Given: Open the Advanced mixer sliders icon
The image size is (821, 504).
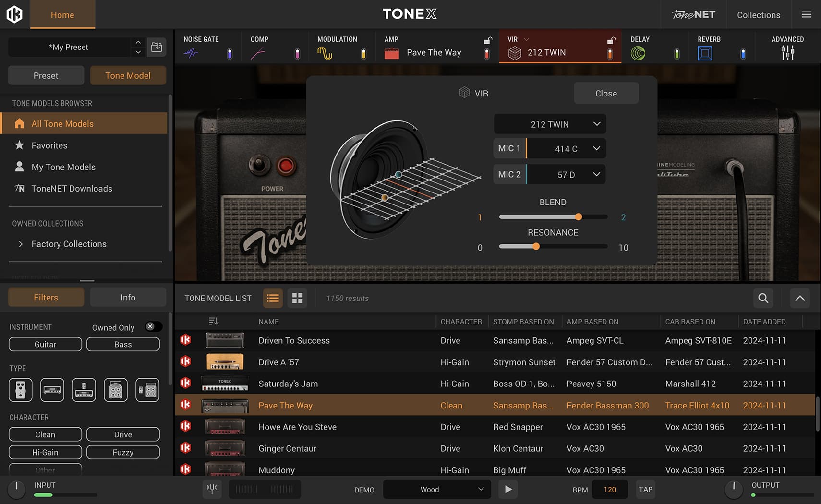Looking at the screenshot, I should click(x=787, y=53).
